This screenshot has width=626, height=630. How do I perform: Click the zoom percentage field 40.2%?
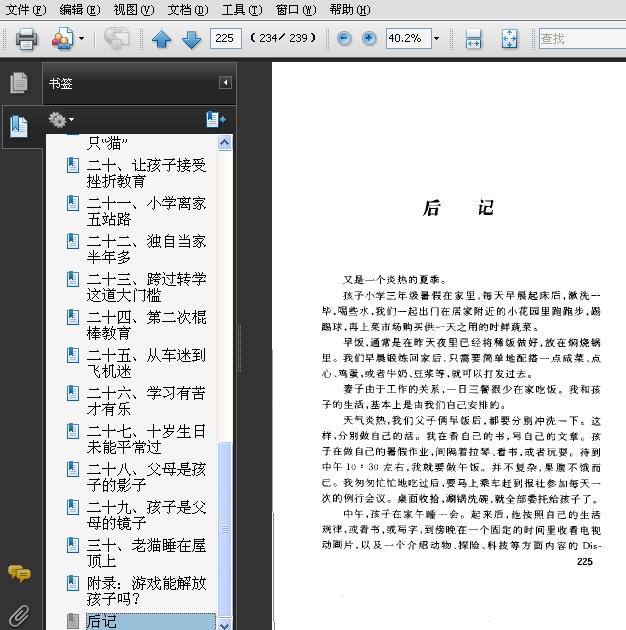pos(408,38)
